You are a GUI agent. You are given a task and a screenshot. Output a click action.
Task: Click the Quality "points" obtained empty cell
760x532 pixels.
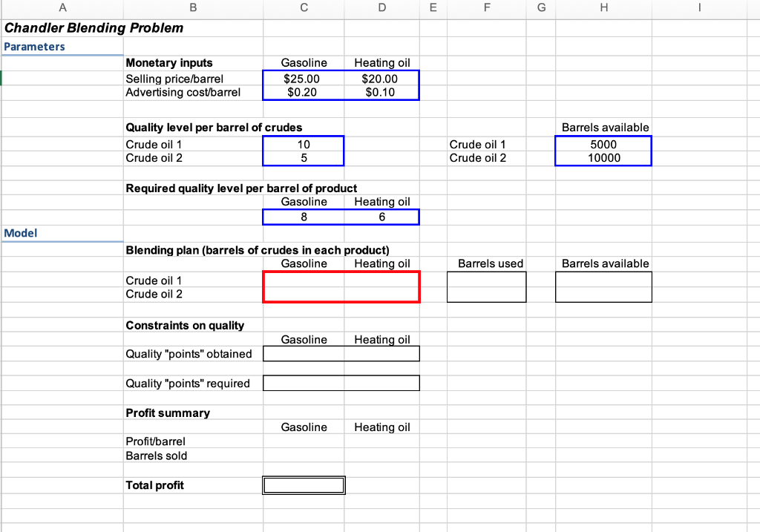[x=304, y=354]
